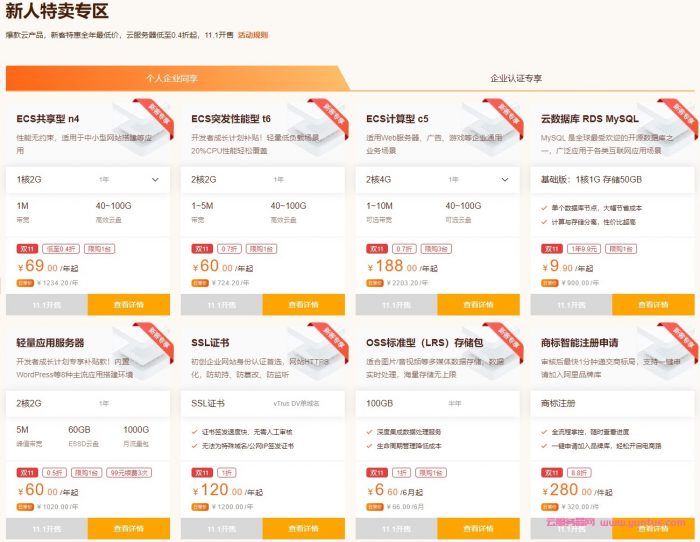Click the 双11 tag on ECS共享型 n4
Screen dimensions: 700x542
coord(27,249)
